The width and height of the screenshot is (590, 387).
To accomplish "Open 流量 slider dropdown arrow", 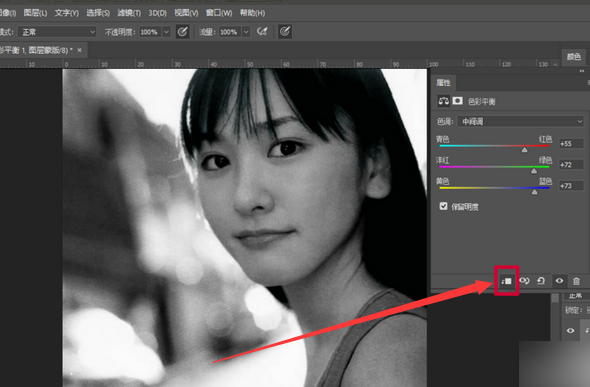I will 246,32.
